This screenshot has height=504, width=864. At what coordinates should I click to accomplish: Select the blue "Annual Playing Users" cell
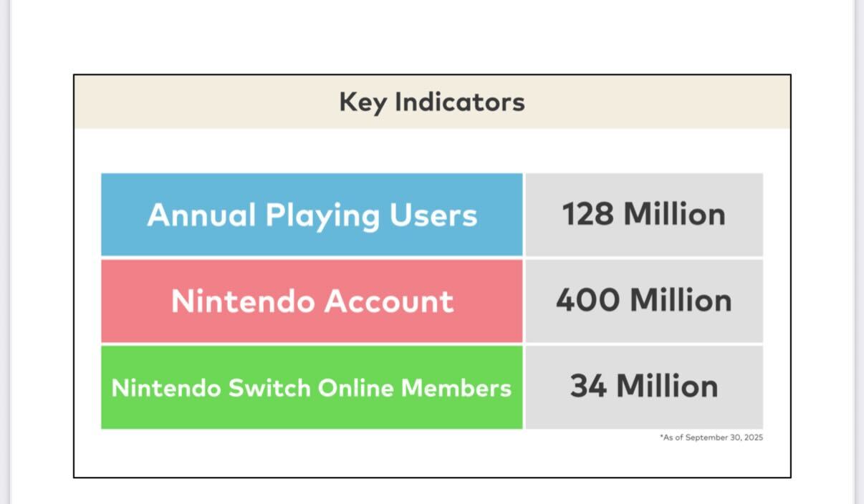[312, 215]
